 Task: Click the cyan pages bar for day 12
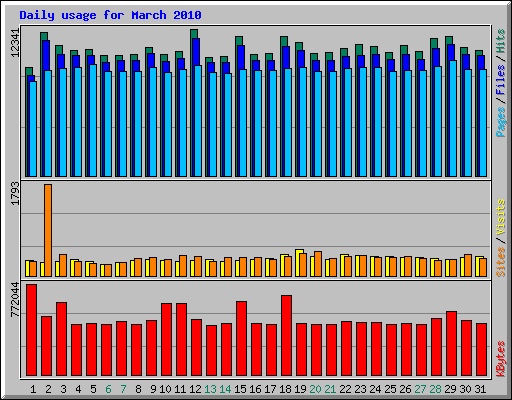tap(198, 121)
